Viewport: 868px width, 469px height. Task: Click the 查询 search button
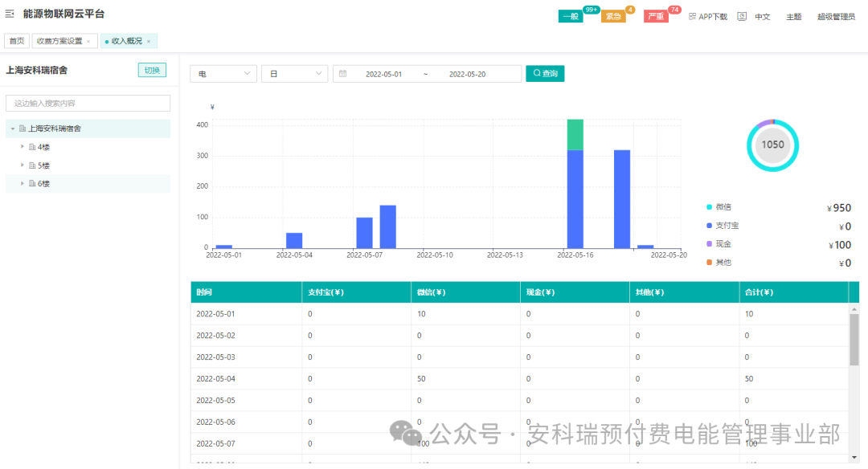[x=545, y=74]
